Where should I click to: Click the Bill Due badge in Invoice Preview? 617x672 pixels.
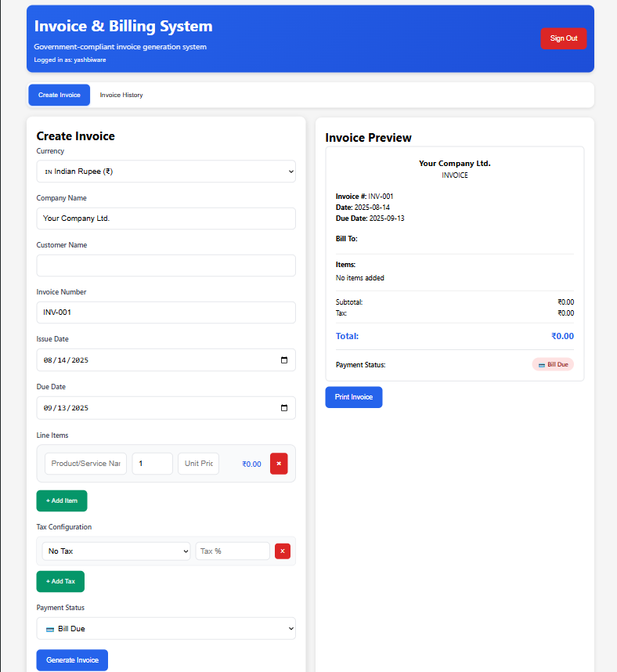tap(553, 363)
